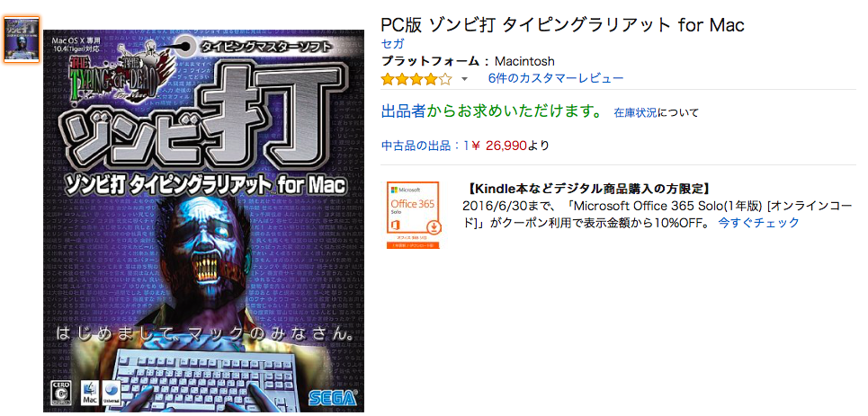The width and height of the screenshot is (868, 416).
Task: Click the download arrow on Office 365 image
Action: click(432, 226)
